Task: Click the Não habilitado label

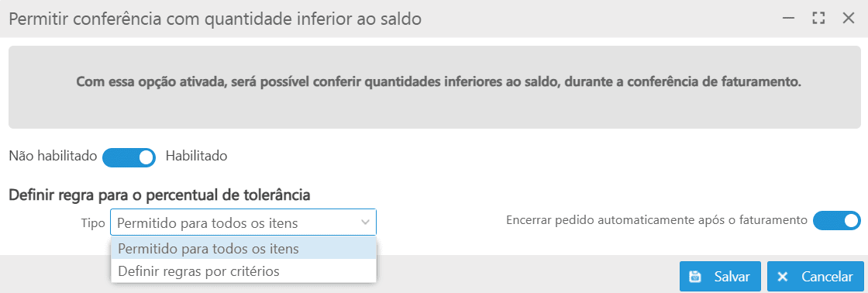Action: pyautogui.click(x=53, y=157)
